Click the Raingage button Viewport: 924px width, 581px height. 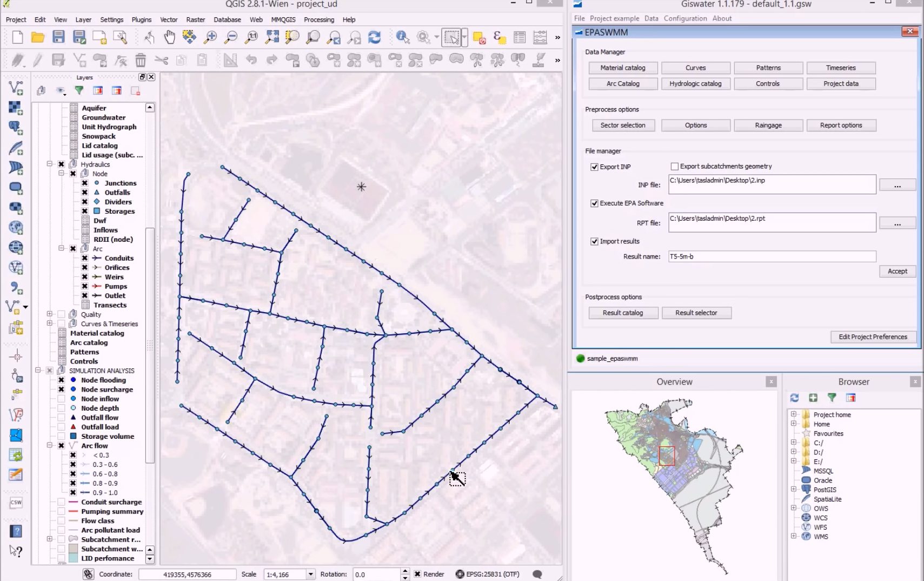768,125
